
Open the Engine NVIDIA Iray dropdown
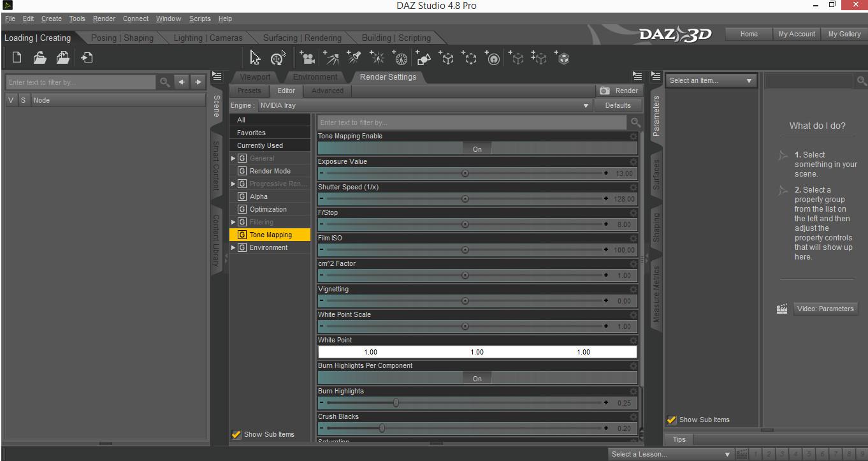click(x=425, y=105)
